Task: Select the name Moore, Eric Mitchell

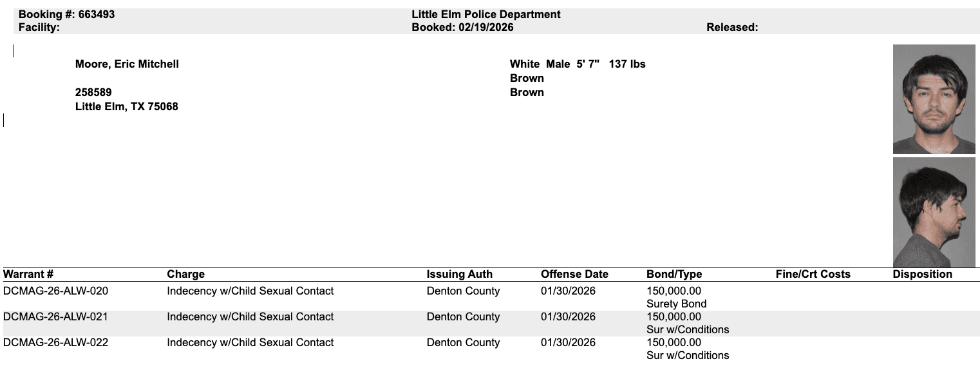Action: [127, 64]
